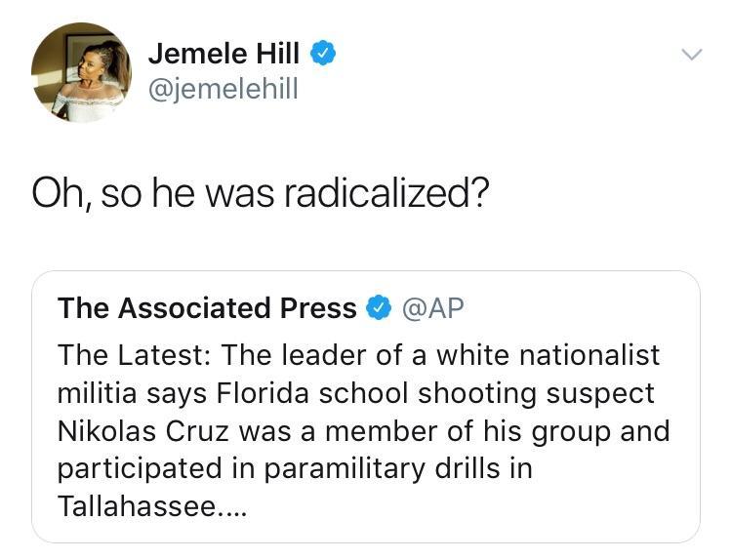Click "The Associated Press" account name

click(x=207, y=309)
